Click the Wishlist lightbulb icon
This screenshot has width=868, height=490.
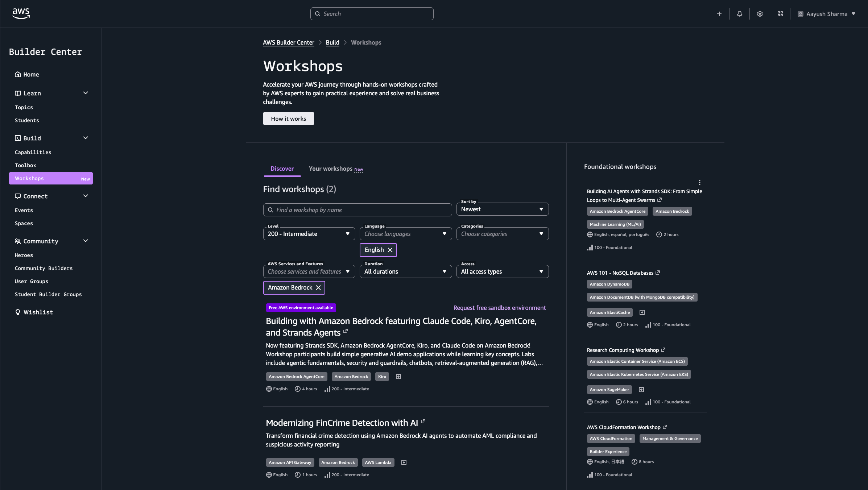(18, 312)
